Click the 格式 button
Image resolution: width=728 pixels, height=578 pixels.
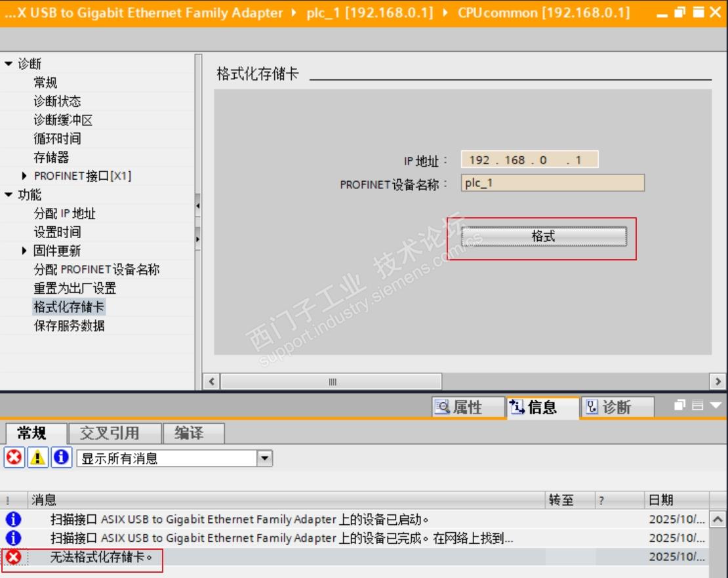544,236
